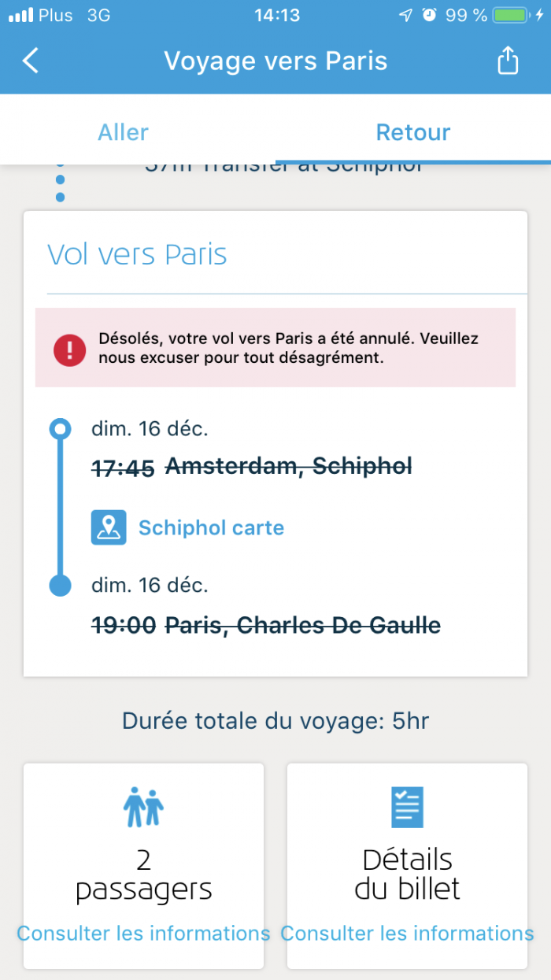The height and width of the screenshot is (980, 551).
Task: Tap the ticket details document icon
Action: [407, 807]
